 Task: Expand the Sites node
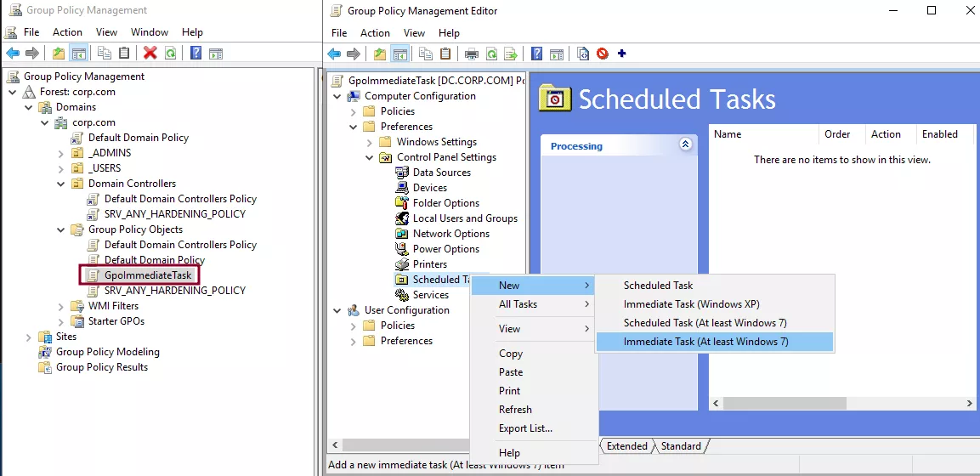coord(28,337)
